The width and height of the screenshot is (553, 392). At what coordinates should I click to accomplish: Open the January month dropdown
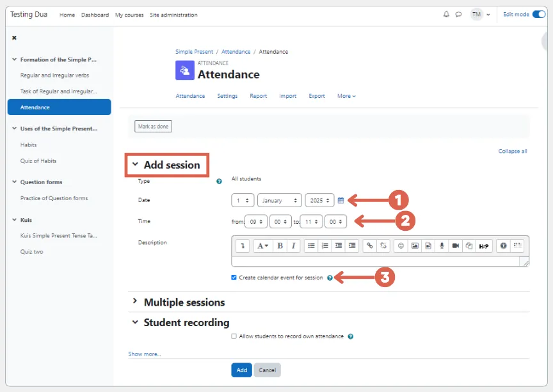(x=279, y=200)
